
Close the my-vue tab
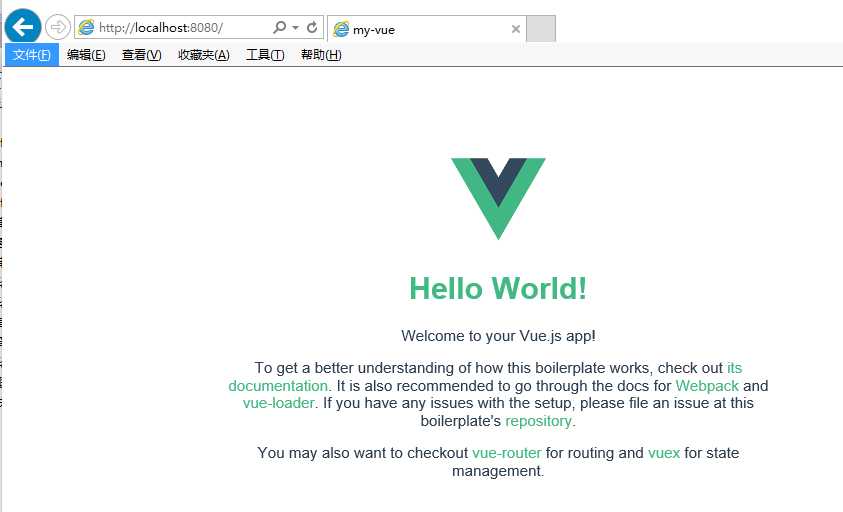tap(516, 29)
